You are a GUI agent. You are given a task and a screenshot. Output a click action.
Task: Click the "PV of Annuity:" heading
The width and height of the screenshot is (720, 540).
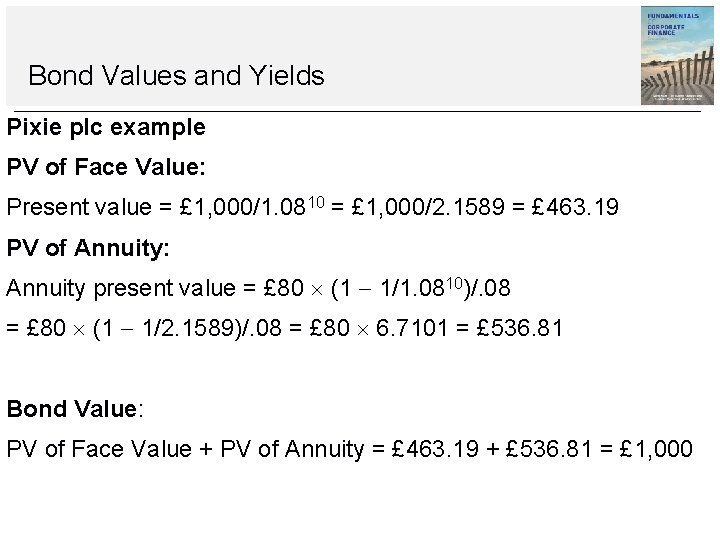pos(88,248)
